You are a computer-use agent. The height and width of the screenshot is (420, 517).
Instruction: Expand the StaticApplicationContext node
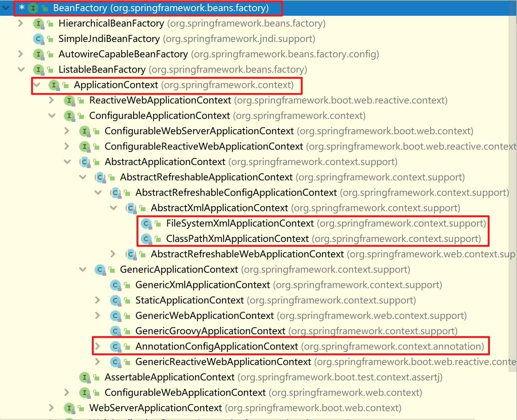point(98,300)
